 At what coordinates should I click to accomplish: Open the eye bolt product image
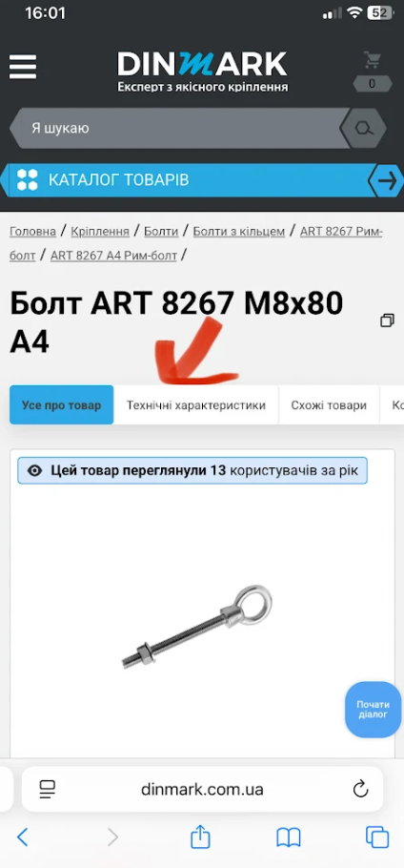(x=196, y=626)
